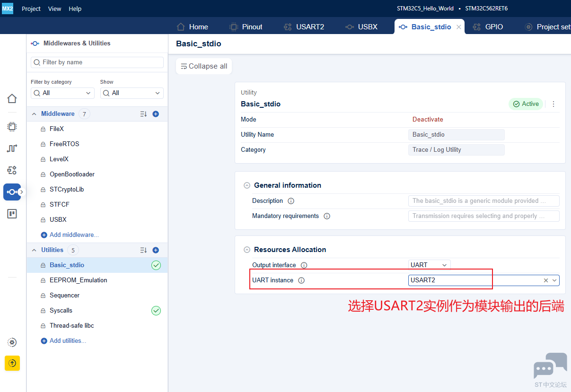Click the lock icon next to FileX
This screenshot has height=392, width=571.
[x=43, y=129]
